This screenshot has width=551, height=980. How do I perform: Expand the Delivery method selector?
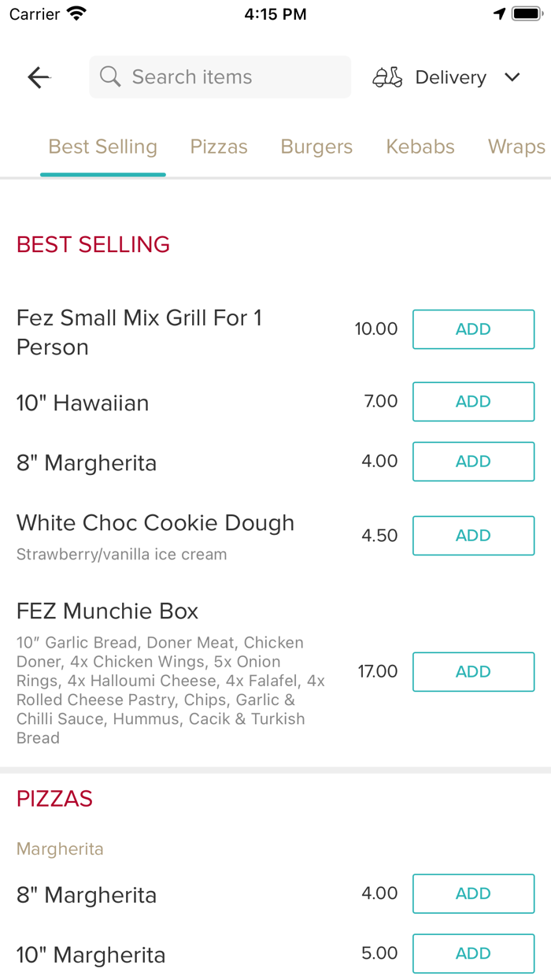pyautogui.click(x=450, y=76)
